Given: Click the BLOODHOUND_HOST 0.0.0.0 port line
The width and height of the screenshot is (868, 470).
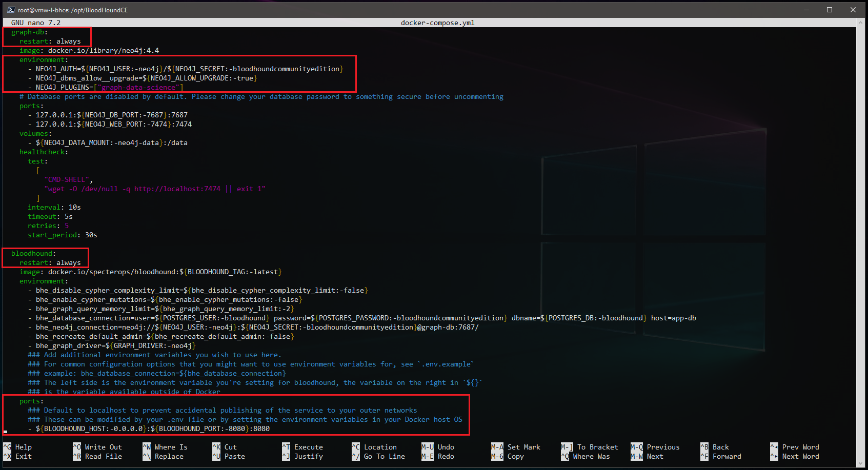Looking at the screenshot, I should (x=149, y=428).
